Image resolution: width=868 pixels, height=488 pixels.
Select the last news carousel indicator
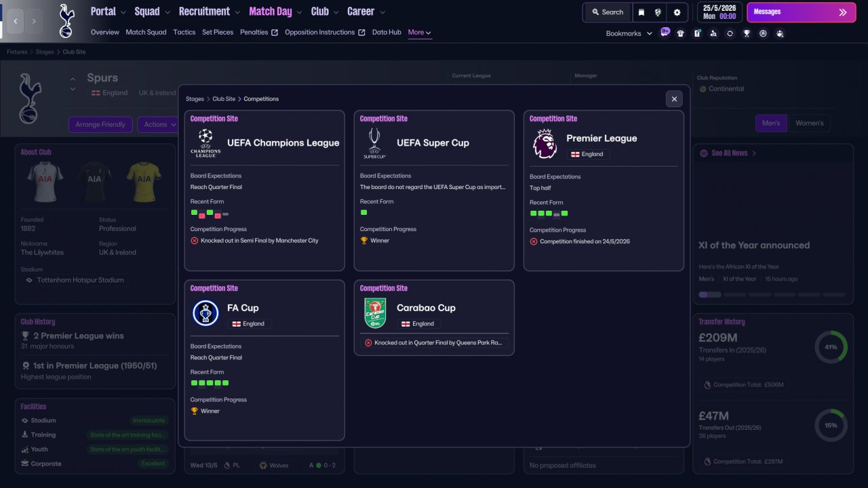click(x=834, y=295)
